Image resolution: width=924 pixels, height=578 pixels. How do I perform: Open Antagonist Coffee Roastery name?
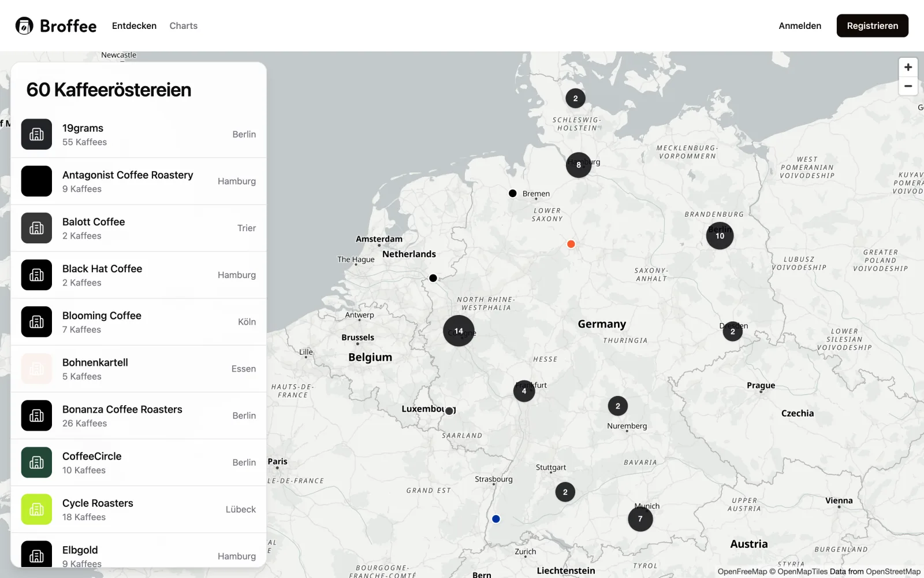click(x=128, y=175)
